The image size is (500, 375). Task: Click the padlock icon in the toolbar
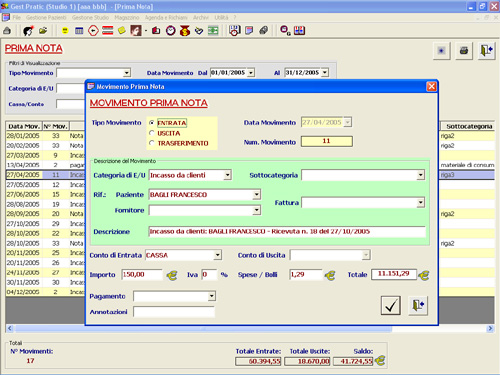pyautogui.click(x=7, y=31)
